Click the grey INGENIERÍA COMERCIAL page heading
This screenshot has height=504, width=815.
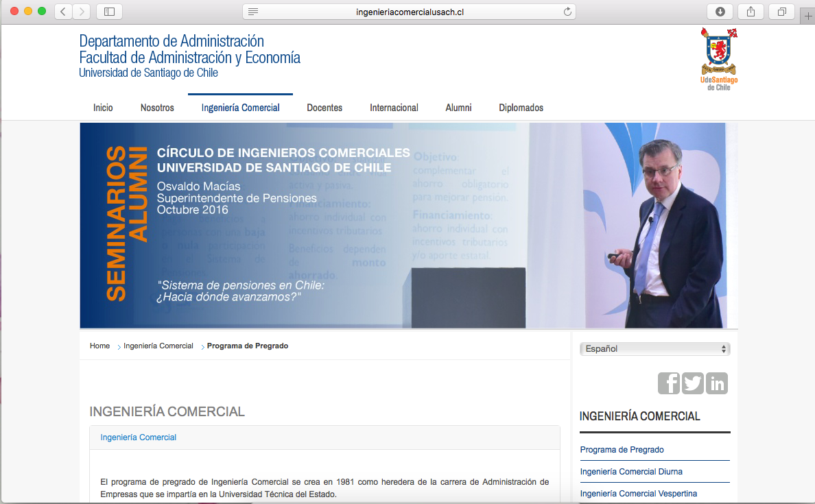click(167, 411)
